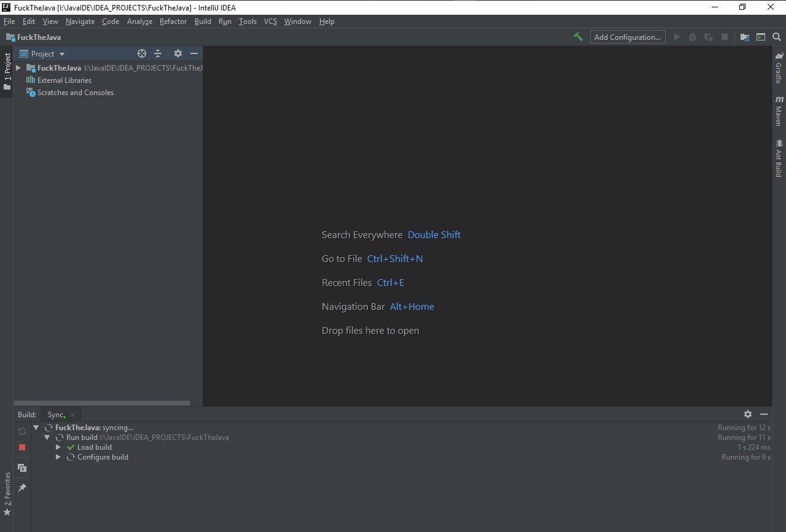Select Load build row in Build output
The height and width of the screenshot is (532, 786).
pos(402,447)
